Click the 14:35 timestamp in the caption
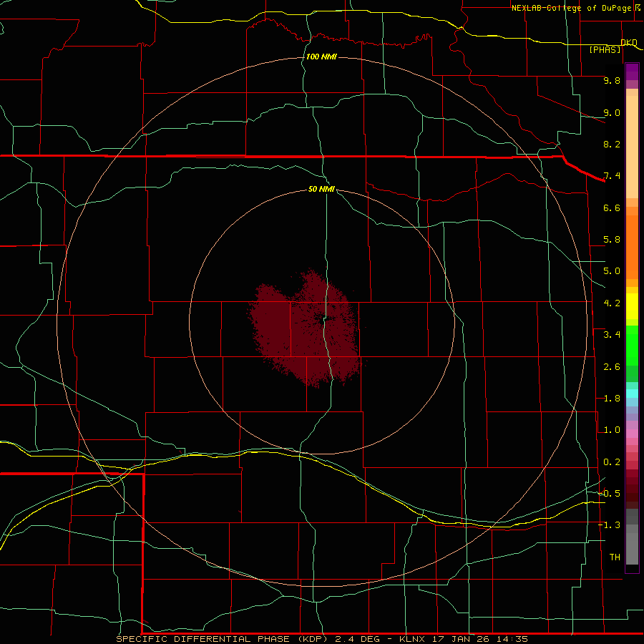Image resolution: width=644 pixels, height=644 pixels. (x=512, y=639)
